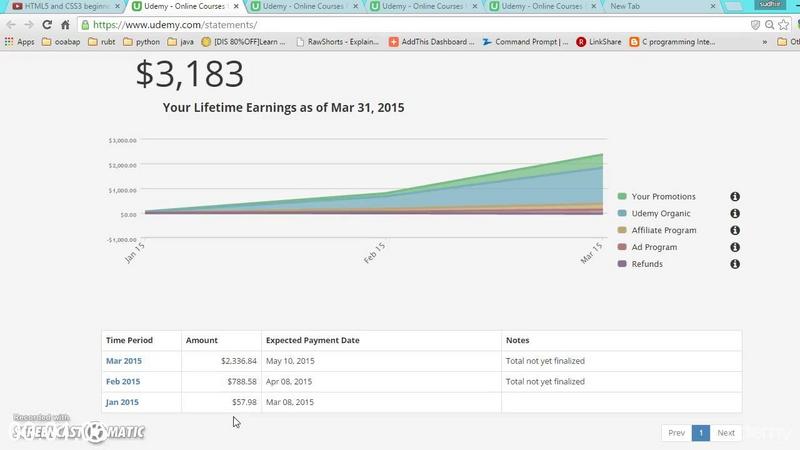Close the New Tab tab
This screenshot has width=800, height=450.
(x=713, y=6)
